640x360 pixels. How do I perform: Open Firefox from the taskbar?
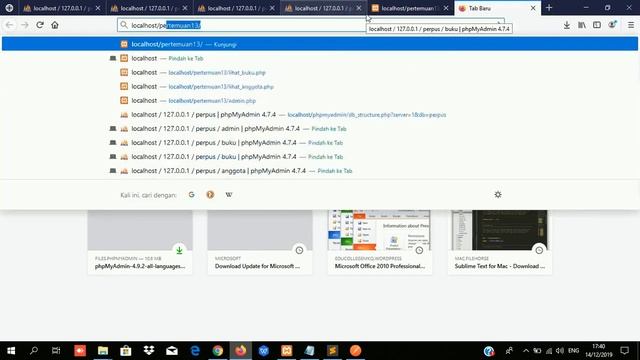click(x=241, y=351)
